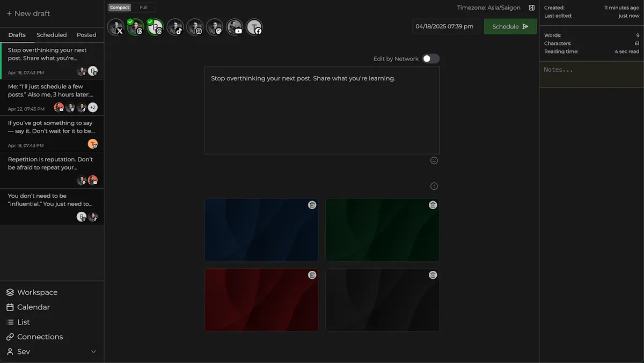Open the blue image thumbnail
644x363 pixels.
[x=261, y=230]
